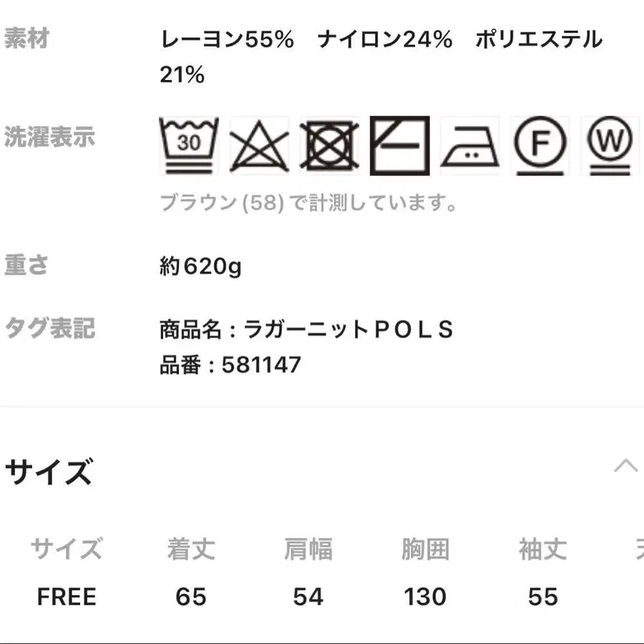Click the 商品名 ラガーニットPOLS text
Viewport: 644px width, 644px height.
(307, 330)
